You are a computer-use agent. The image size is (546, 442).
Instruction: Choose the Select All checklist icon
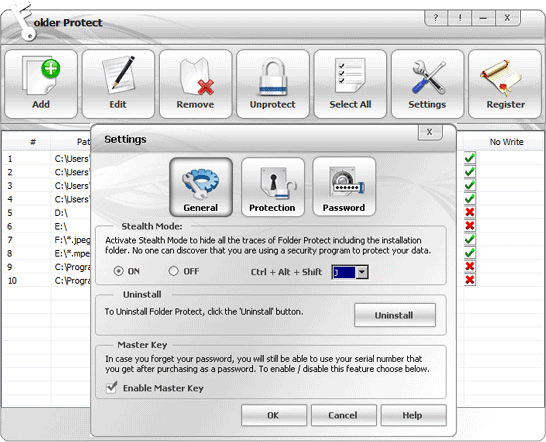click(x=350, y=84)
